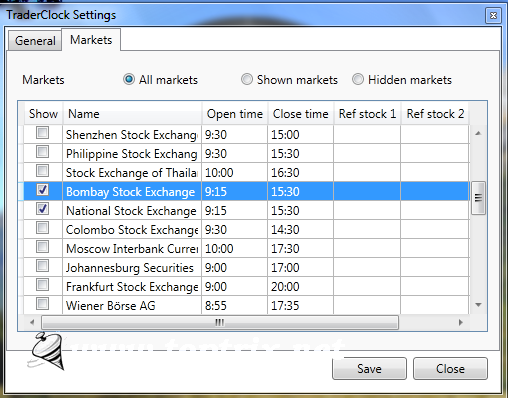508x398 pixels.
Task: Click the Close button at the bottom
Action: pyautogui.click(x=450, y=369)
